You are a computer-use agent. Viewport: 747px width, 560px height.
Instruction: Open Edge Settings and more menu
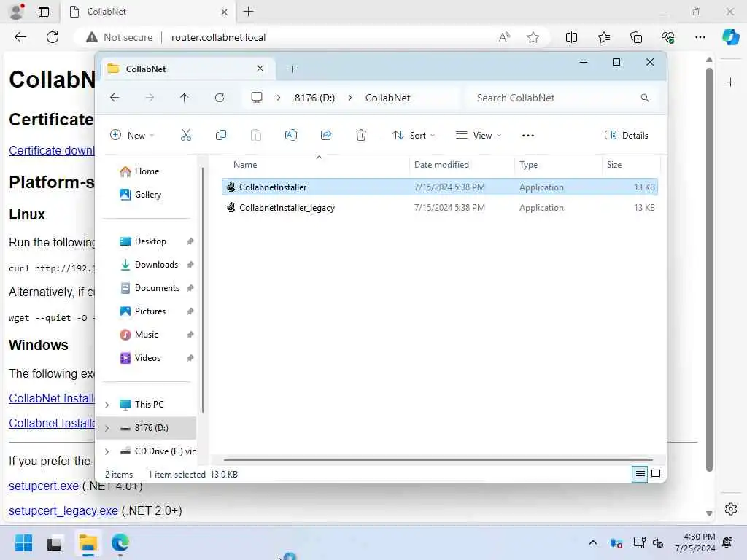[x=700, y=37]
